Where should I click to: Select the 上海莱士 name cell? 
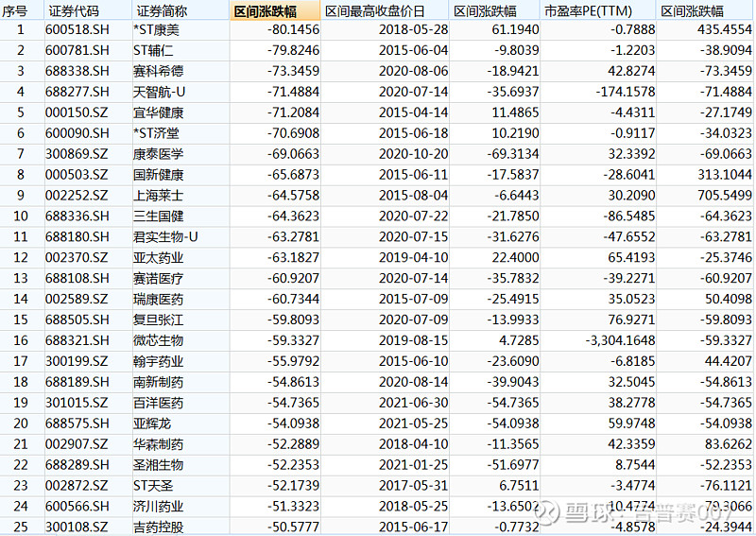[158, 196]
